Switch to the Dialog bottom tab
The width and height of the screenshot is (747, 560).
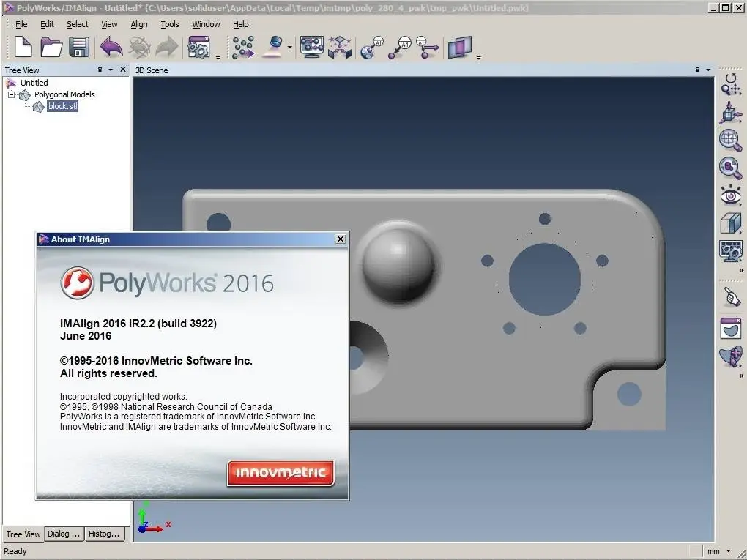coord(64,534)
